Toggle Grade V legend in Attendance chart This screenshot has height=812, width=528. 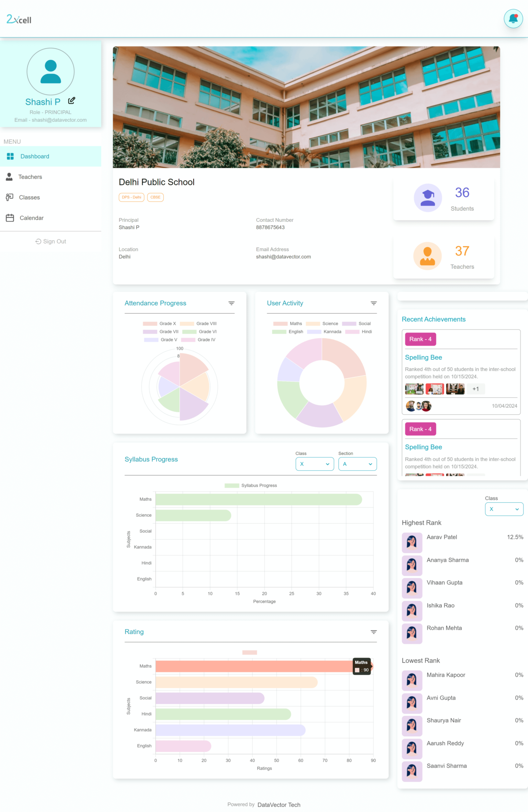coord(161,340)
